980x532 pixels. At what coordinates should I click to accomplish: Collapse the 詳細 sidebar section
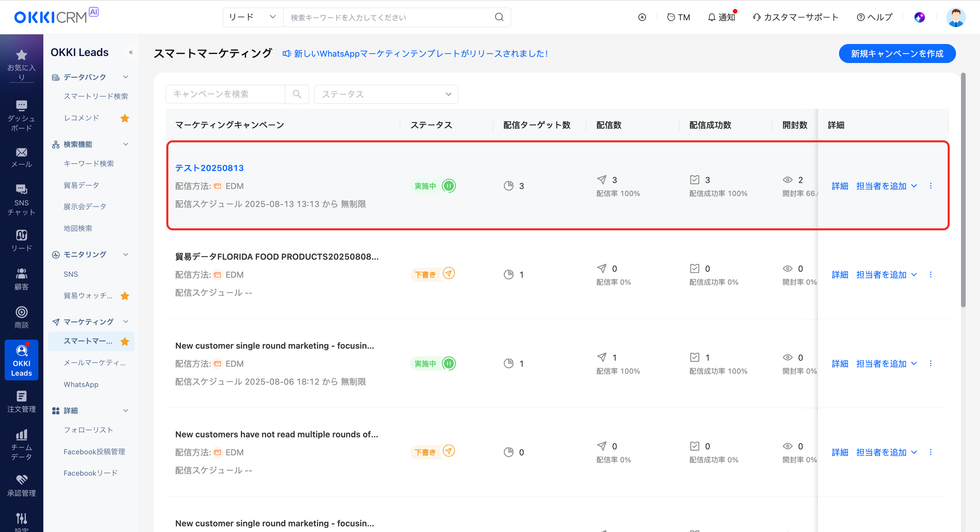coord(126,410)
